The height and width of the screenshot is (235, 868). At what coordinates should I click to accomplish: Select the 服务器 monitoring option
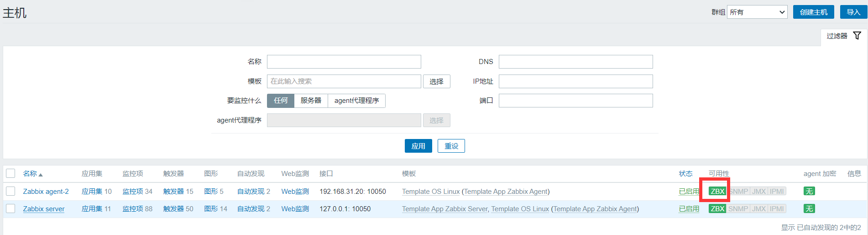(311, 101)
